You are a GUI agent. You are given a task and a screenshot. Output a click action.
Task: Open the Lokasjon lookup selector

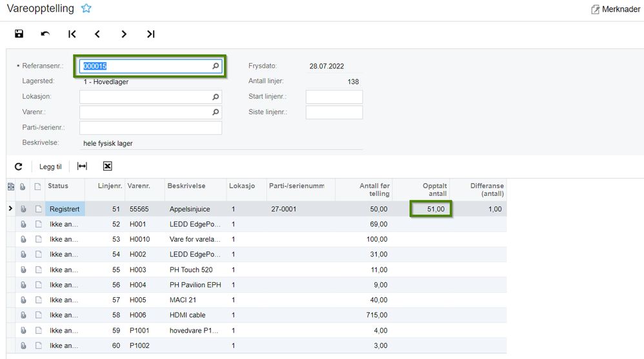pos(216,97)
